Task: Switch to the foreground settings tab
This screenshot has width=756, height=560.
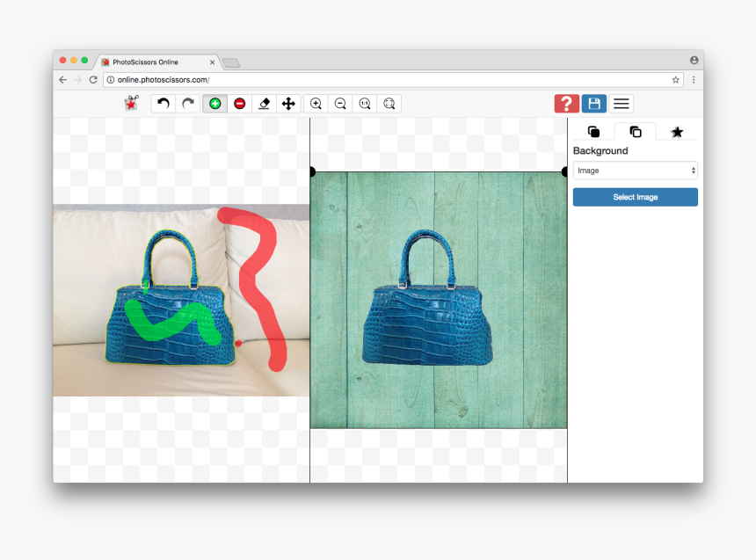Action: click(594, 132)
